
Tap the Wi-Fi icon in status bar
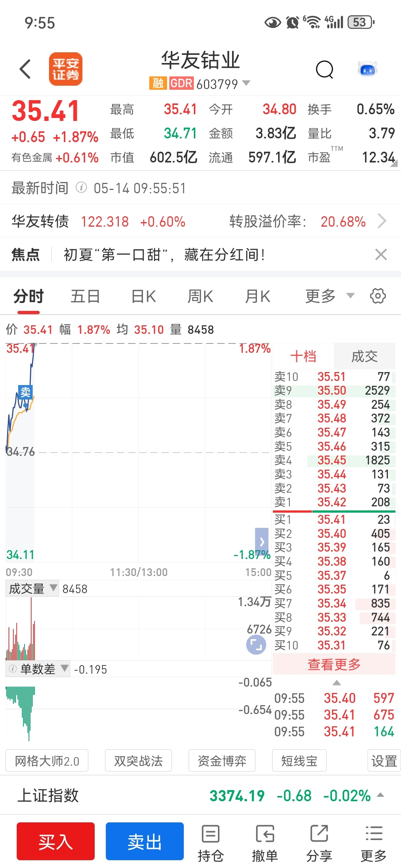[312, 22]
